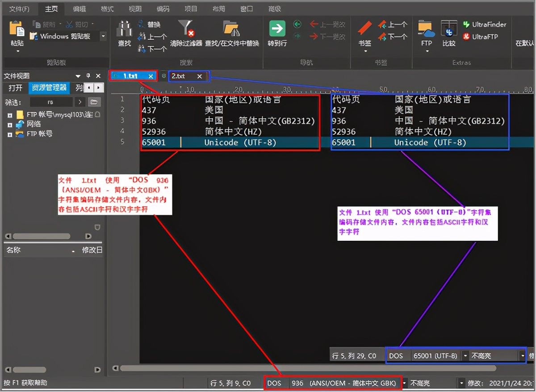Launch UltraFinder from the Extras group
Viewport: 536px width, 392px height.
[486, 25]
